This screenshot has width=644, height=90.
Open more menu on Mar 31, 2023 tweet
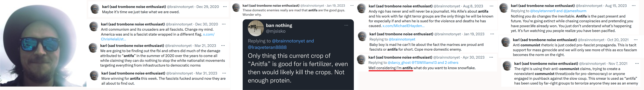224,73
